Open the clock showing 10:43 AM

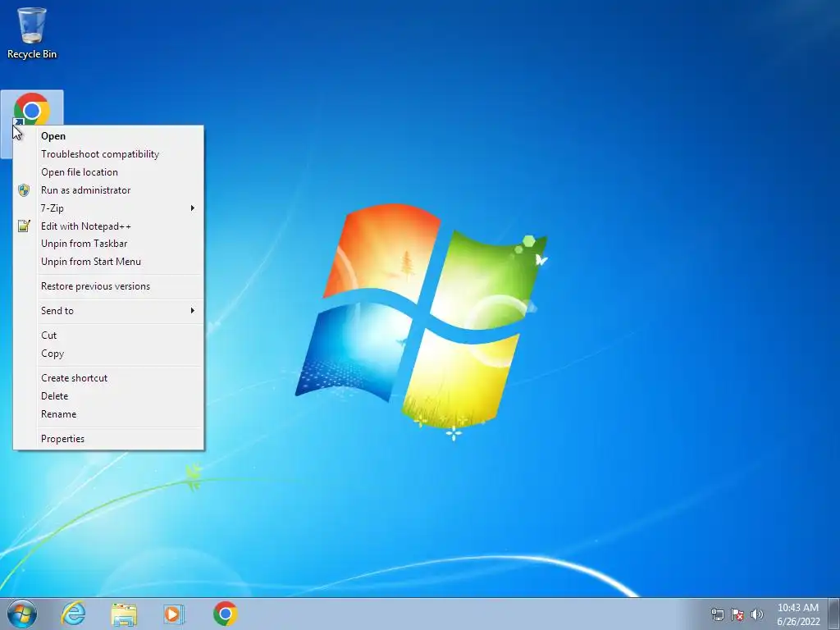[x=798, y=614]
